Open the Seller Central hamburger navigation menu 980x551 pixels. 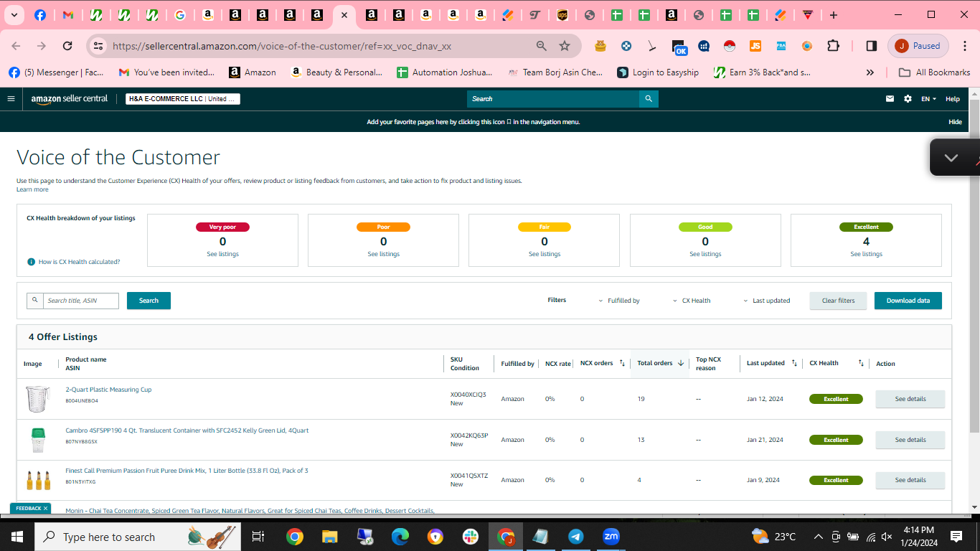coord(11,99)
